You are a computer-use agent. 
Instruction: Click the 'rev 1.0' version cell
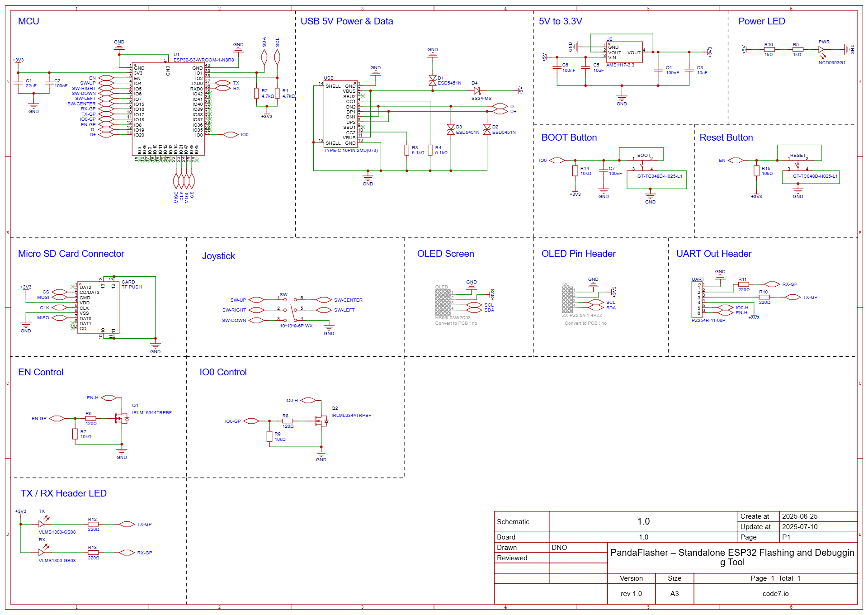point(631,594)
